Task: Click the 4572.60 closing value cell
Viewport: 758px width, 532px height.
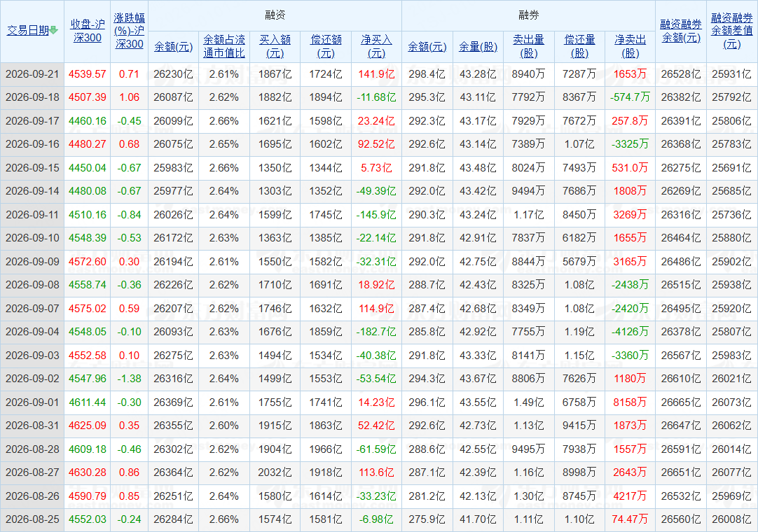Action: (87, 261)
